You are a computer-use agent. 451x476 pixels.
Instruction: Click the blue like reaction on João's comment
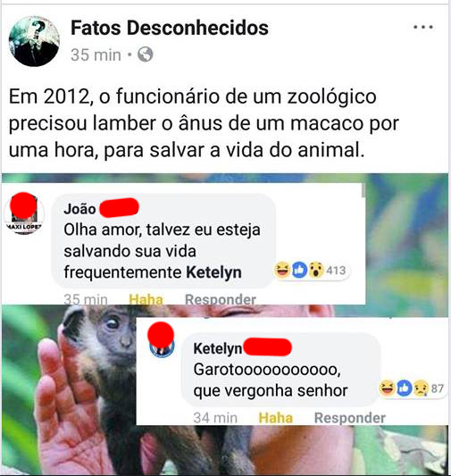(x=299, y=270)
